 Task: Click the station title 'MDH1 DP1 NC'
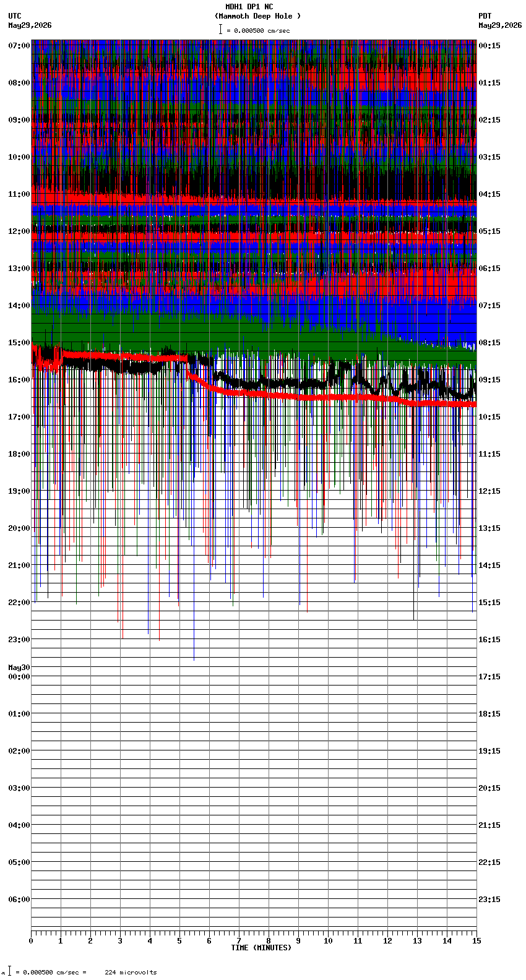pyautogui.click(x=249, y=7)
